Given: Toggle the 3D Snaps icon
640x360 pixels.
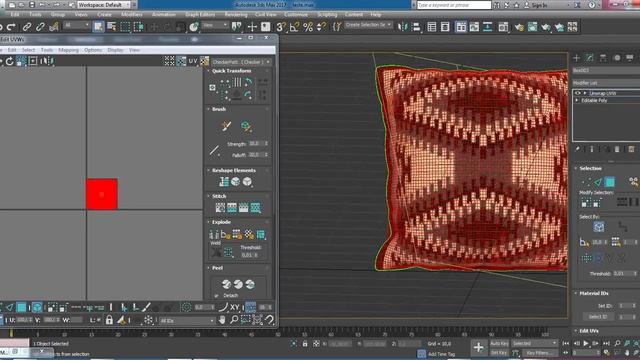Looking at the screenshot, I should tap(280, 27).
